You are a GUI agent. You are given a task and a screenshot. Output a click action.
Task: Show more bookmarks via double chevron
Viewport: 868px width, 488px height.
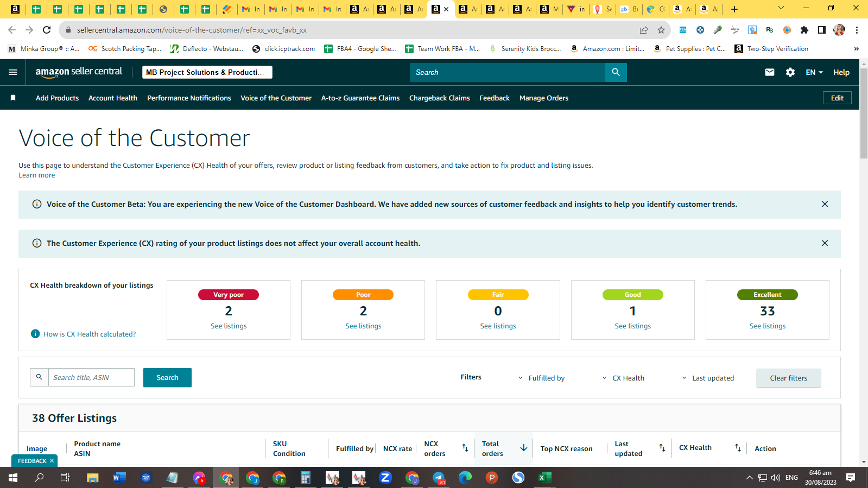tap(857, 49)
